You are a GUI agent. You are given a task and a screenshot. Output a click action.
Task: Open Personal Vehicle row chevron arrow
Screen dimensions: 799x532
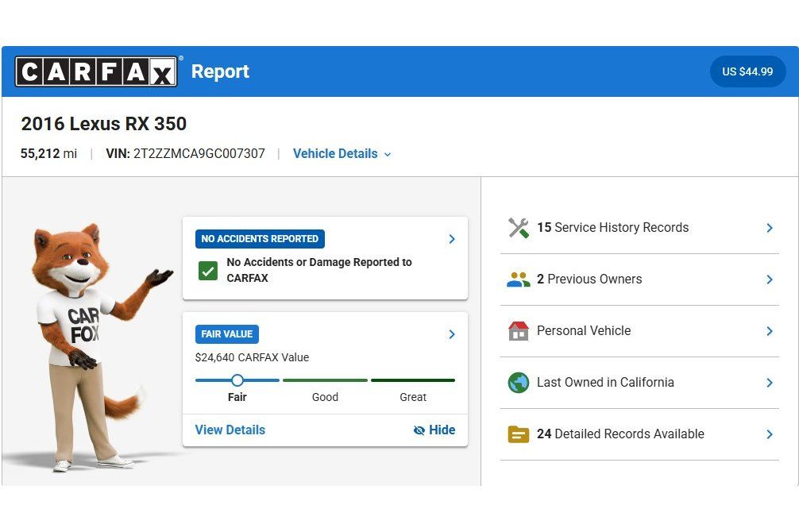tap(770, 331)
